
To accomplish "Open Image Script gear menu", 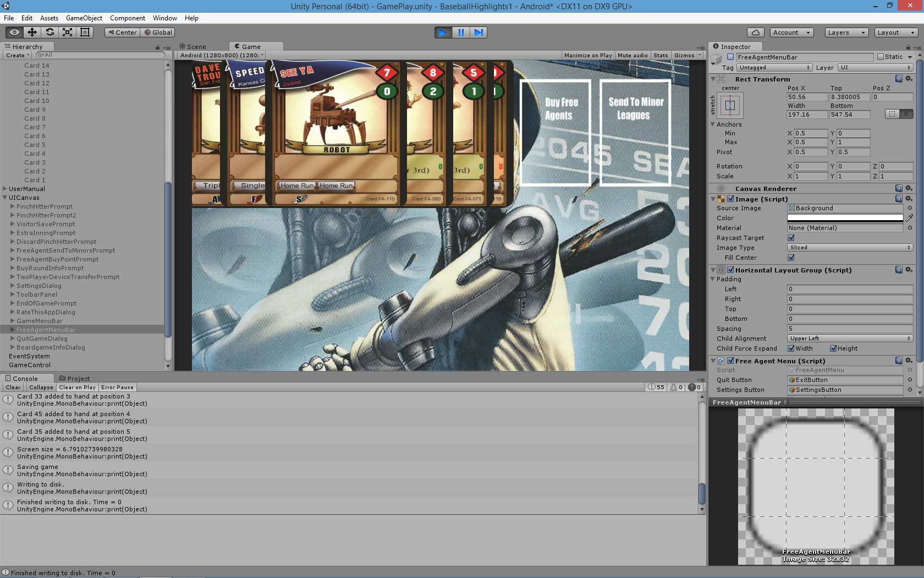I will (909, 199).
